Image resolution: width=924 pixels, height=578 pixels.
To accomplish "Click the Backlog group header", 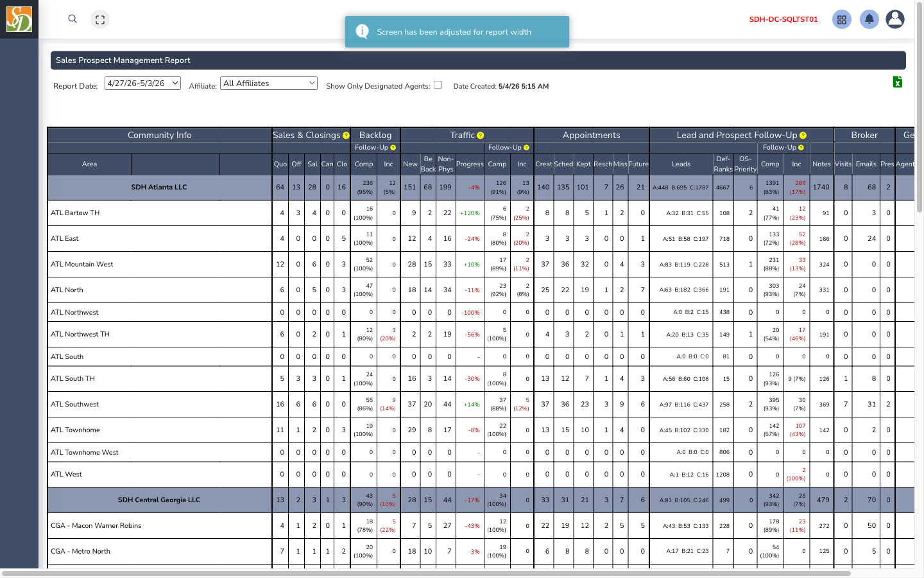I will (375, 136).
